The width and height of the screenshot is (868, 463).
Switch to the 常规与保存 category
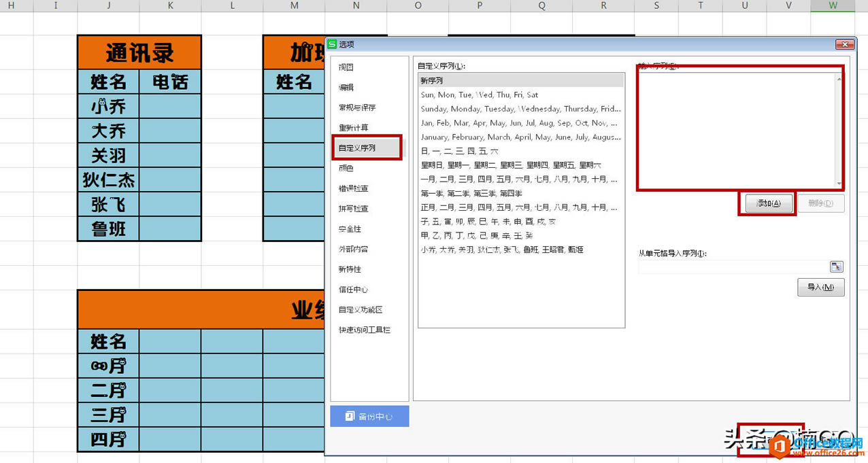pos(357,107)
